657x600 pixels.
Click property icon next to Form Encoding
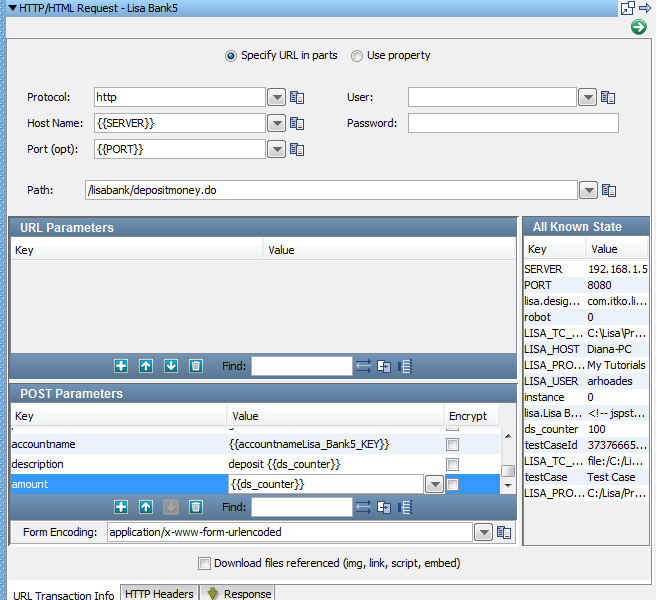[x=504, y=533]
